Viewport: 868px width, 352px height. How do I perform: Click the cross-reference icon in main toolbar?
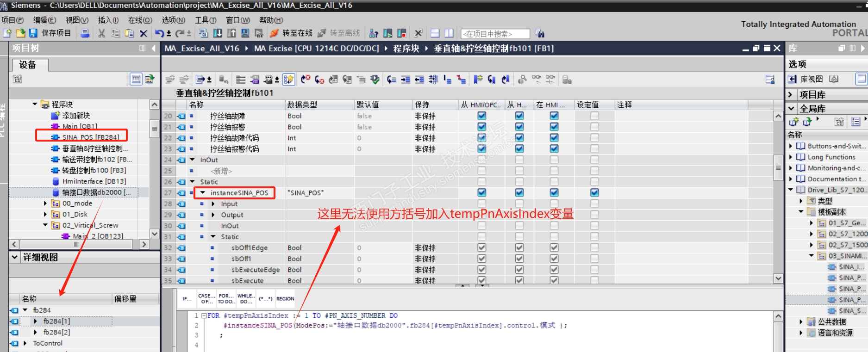tap(418, 33)
